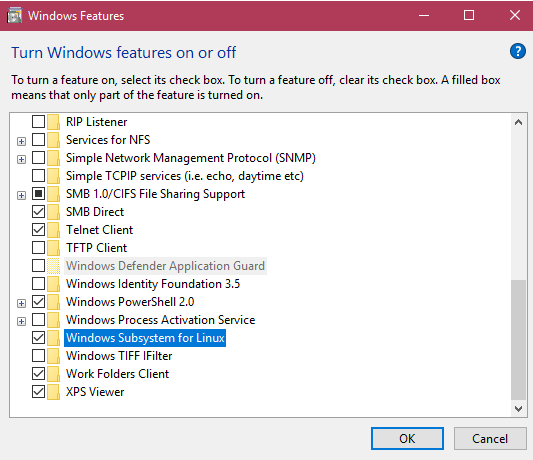Expand the Windows PowerShell 2.0 node
The image size is (533, 460).
(x=21, y=303)
